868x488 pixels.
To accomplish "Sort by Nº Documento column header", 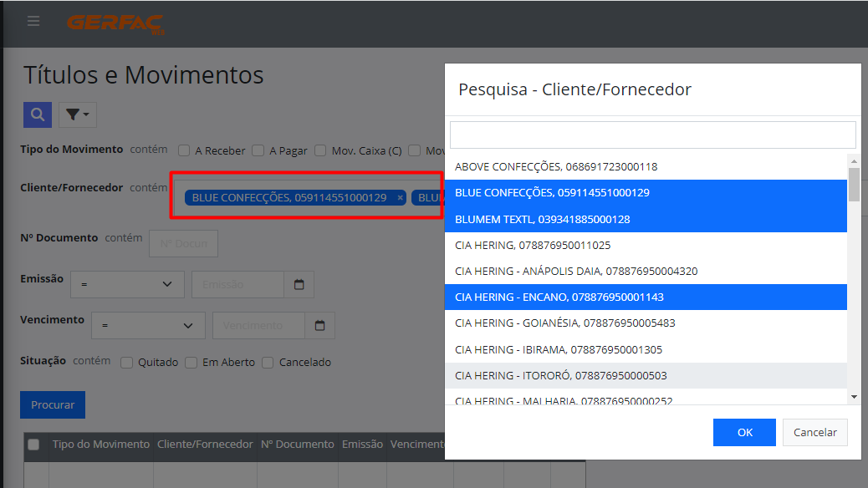I will (x=297, y=445).
